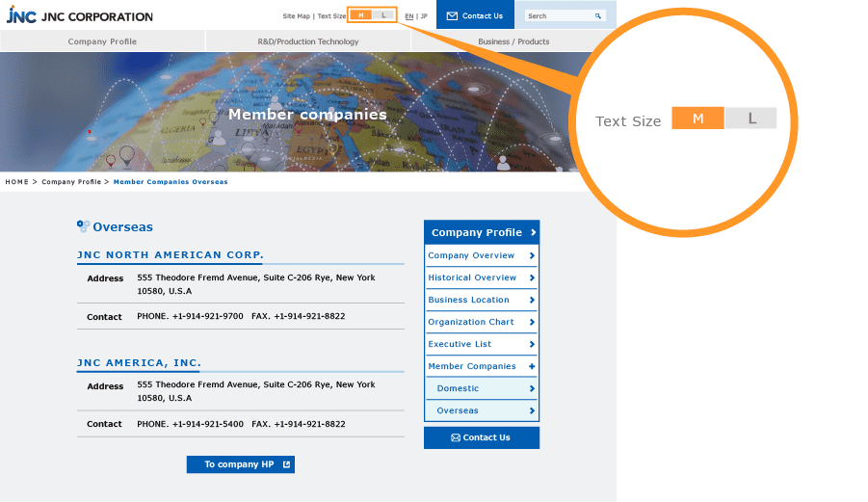Click phone number +1-914-921-9700
Image resolution: width=868 pixels, height=502 pixels.
207,316
